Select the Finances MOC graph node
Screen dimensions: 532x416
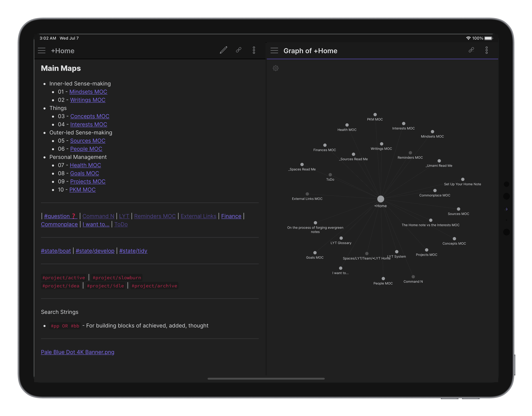(x=325, y=145)
